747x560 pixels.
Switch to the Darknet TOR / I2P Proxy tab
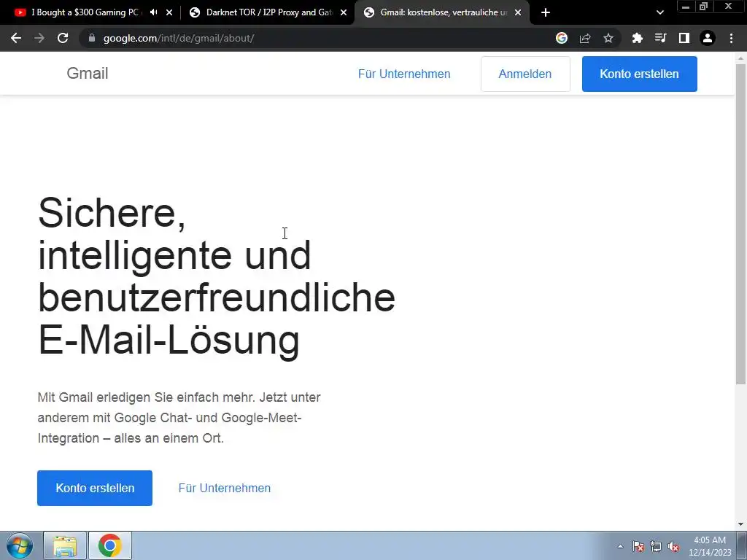[269, 12]
